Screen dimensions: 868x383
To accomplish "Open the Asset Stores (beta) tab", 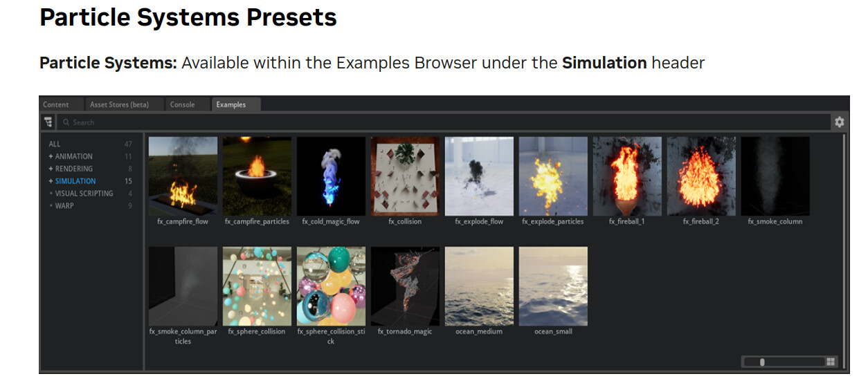I will (119, 104).
